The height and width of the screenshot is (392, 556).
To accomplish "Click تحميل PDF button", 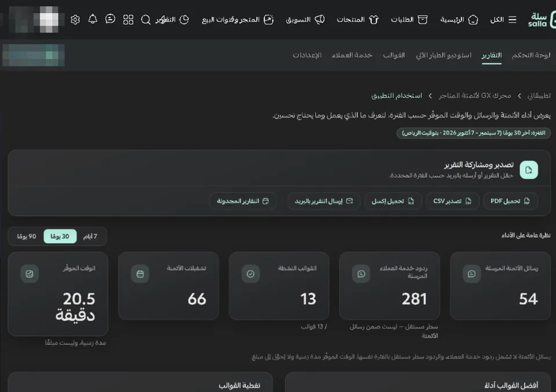I will pyautogui.click(x=510, y=201).
